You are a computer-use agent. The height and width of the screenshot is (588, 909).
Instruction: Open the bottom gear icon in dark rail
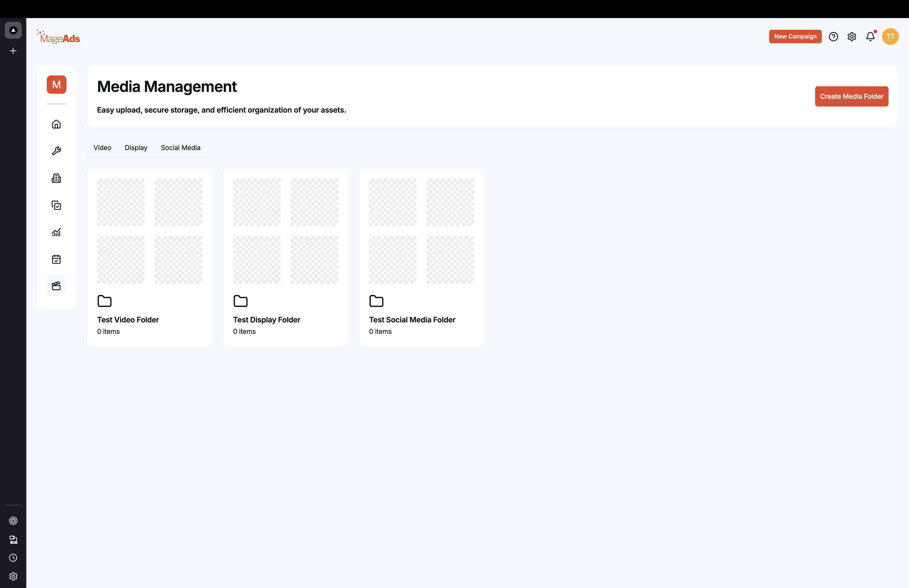click(13, 576)
